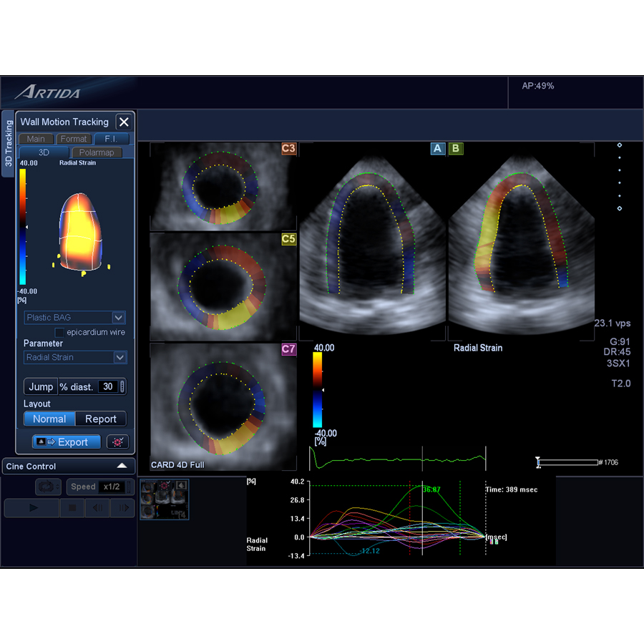Switch to the Polarmap tab

coord(97,152)
